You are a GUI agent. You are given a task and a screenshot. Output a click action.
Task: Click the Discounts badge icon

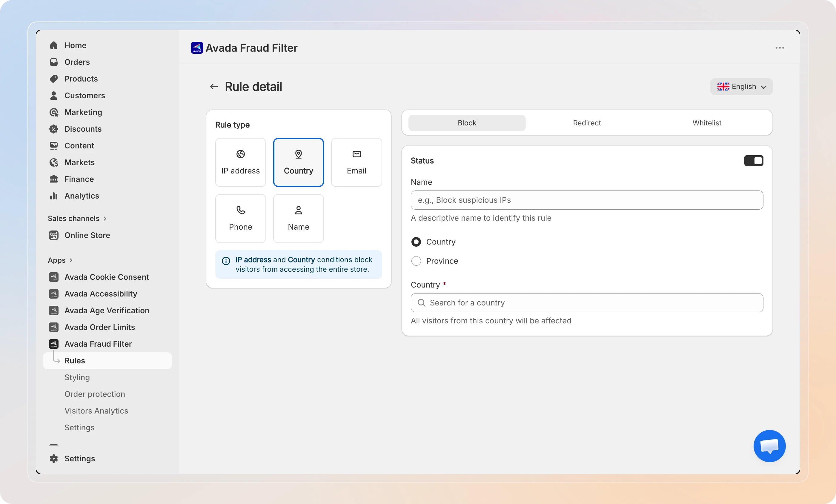click(x=54, y=129)
